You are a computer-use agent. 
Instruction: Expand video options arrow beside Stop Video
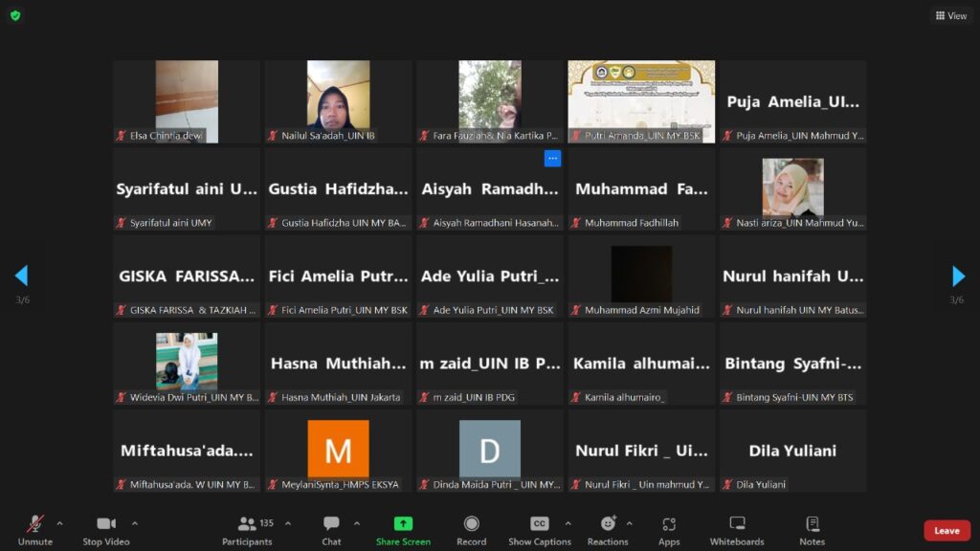(x=134, y=523)
